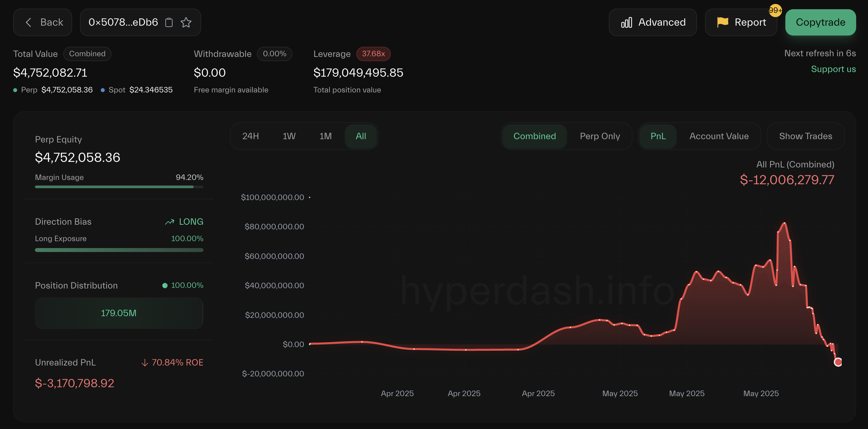The image size is (868, 429).
Task: Select the 1M time range
Action: pyautogui.click(x=325, y=136)
